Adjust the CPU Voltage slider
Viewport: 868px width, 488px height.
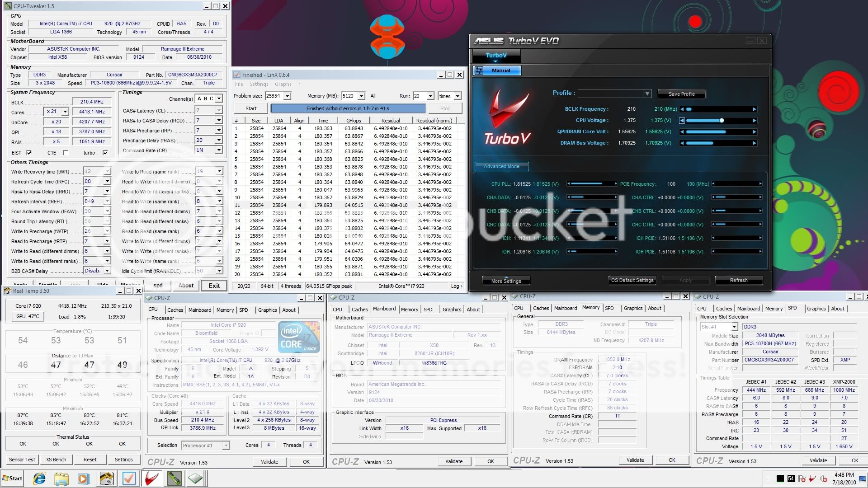click(x=722, y=121)
